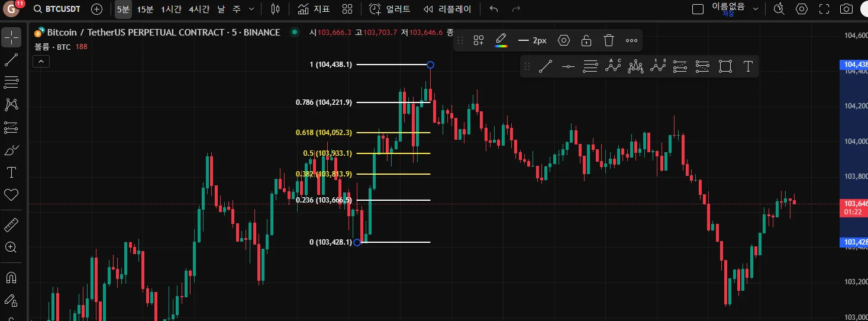Screen dimensions: 868x321
Task: Open the heart icons tool
Action: [11, 195]
